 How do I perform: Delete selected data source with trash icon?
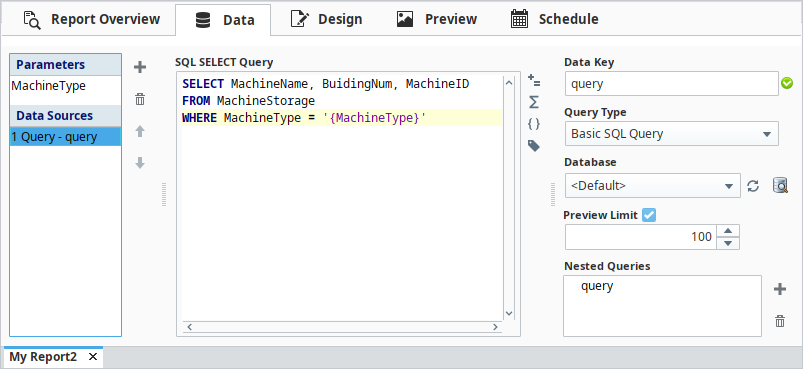coord(140,99)
